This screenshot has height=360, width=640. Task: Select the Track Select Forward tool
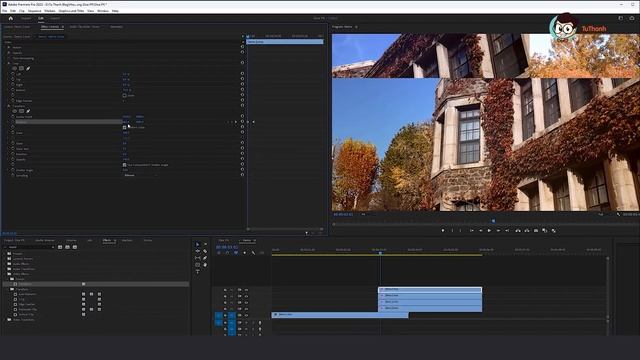pos(205,244)
